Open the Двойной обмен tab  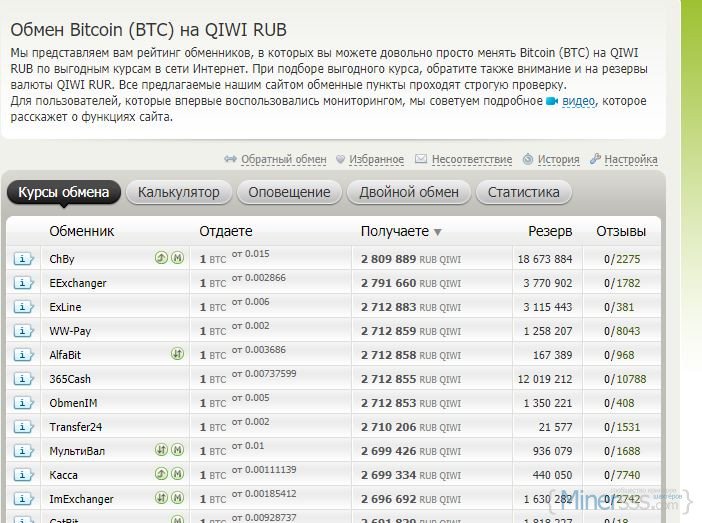tap(409, 192)
